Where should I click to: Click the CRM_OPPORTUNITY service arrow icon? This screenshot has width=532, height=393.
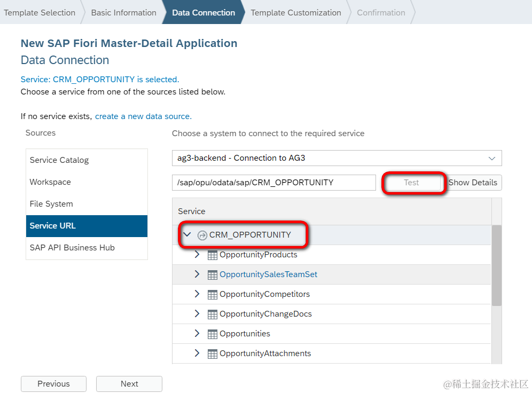(x=202, y=235)
